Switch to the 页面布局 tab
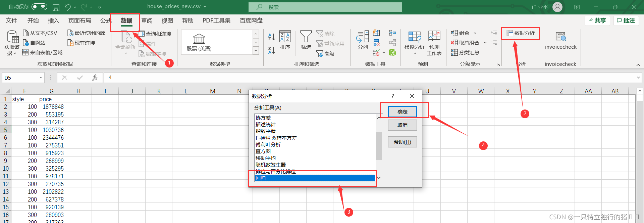Screen dimensions: 644x223 click(79, 20)
